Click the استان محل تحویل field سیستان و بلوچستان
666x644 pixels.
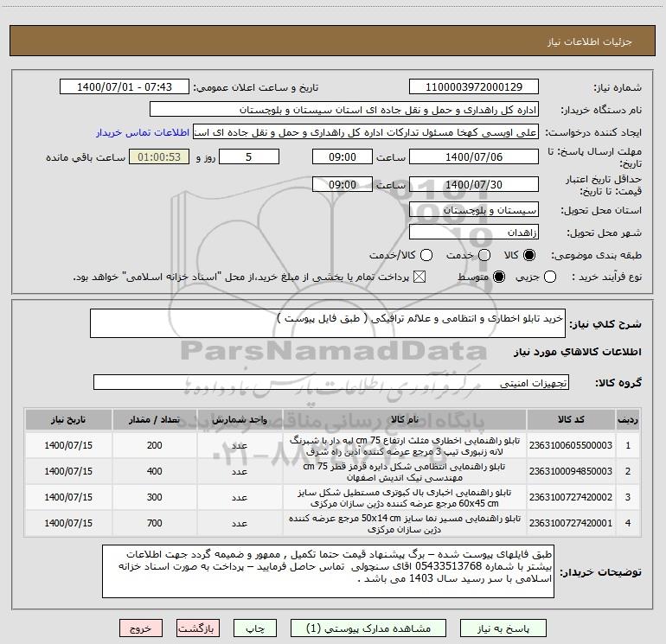[474, 210]
